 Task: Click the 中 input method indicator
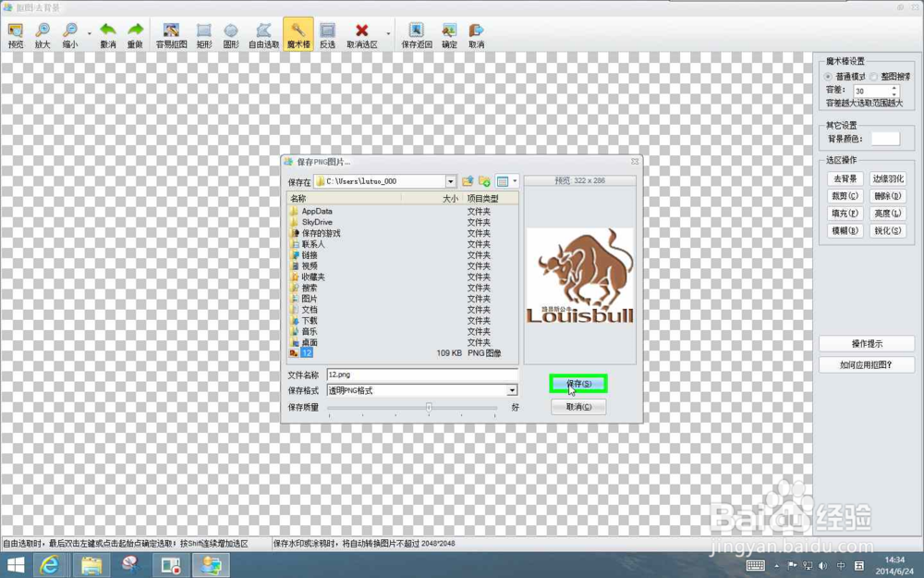(x=841, y=566)
